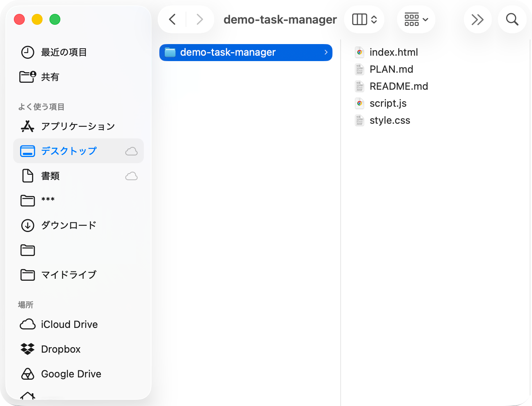The image size is (532, 406).
Task: Open the *** folder in the sidebar
Action: tap(78, 200)
